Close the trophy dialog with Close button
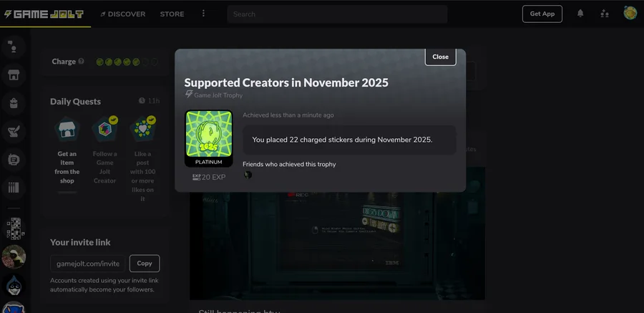The image size is (644, 313). 440,57
